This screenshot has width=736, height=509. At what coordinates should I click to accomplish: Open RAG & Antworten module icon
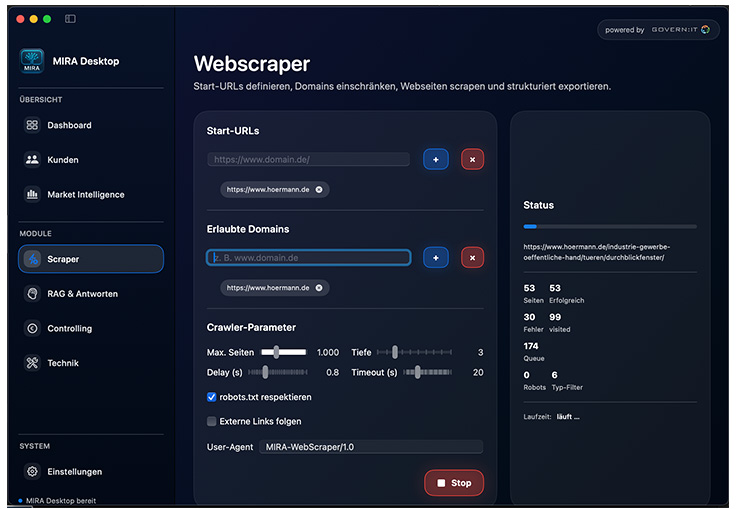(x=32, y=294)
